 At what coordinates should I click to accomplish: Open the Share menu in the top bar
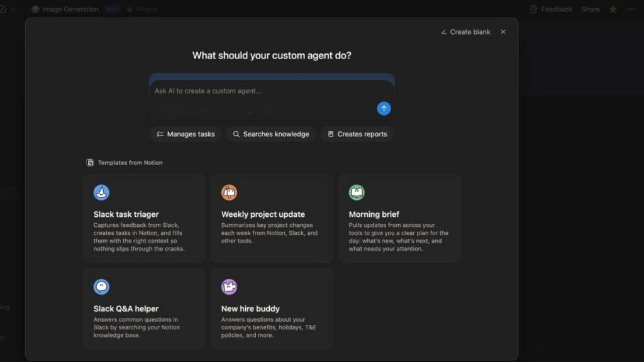click(x=590, y=9)
